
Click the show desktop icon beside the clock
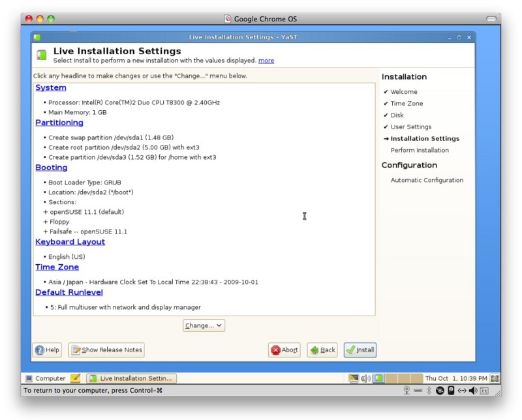pos(495,378)
